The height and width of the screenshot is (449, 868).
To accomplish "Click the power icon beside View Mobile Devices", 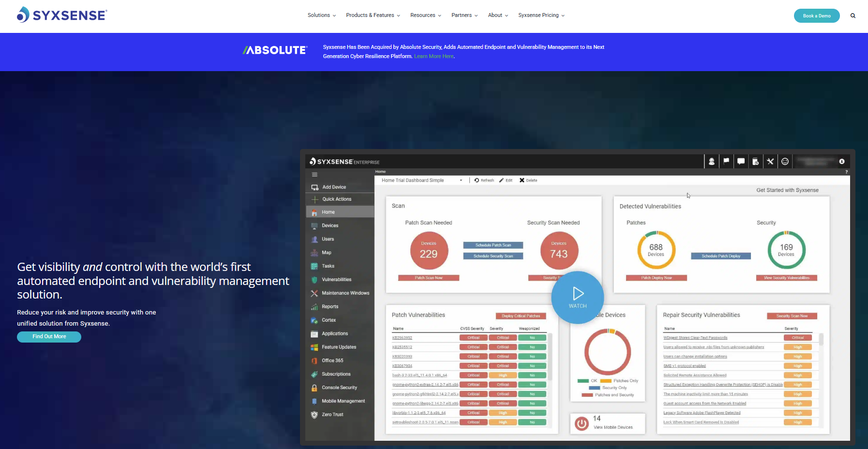I will click(x=582, y=424).
